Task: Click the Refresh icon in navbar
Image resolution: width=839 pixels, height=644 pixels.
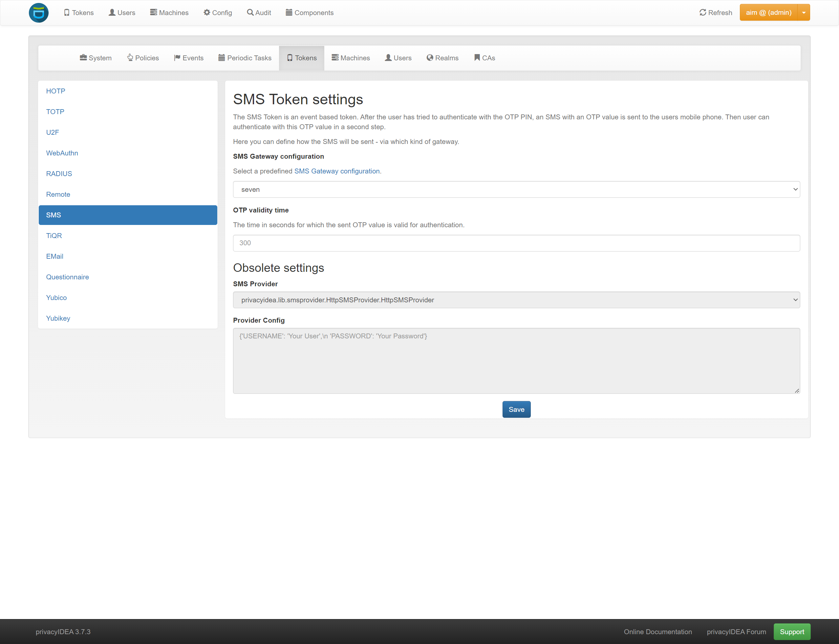Action: pyautogui.click(x=702, y=13)
